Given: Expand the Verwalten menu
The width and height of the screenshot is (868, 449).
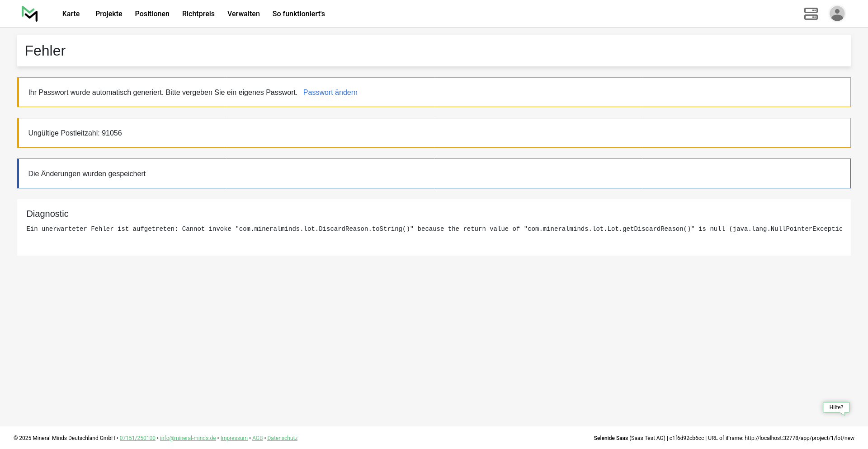Looking at the screenshot, I should (x=243, y=14).
